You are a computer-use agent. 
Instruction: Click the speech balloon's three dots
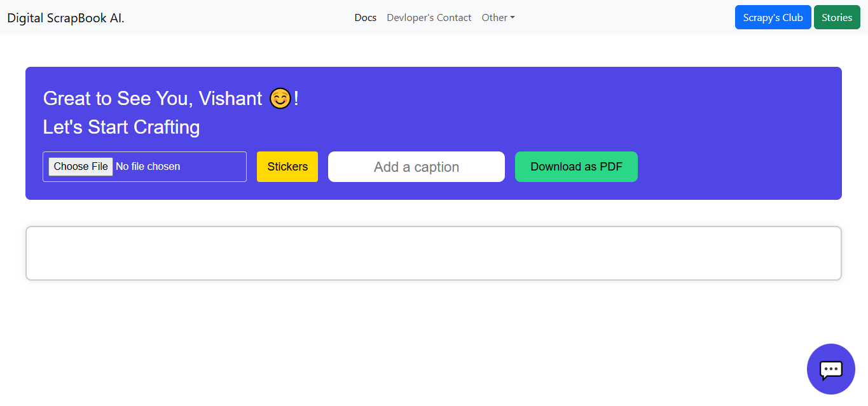pos(830,368)
